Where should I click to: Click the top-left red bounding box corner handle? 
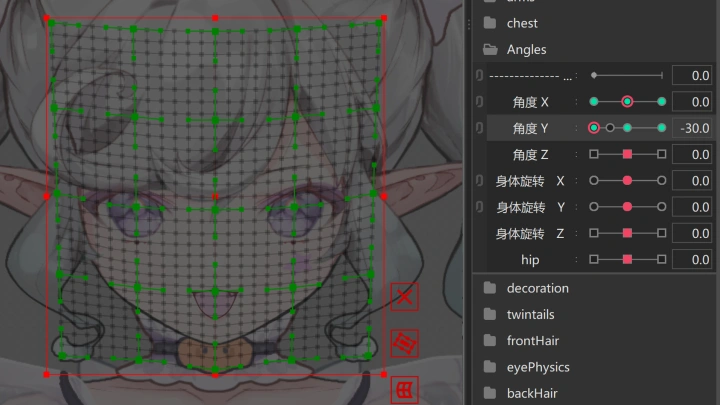click(46, 18)
